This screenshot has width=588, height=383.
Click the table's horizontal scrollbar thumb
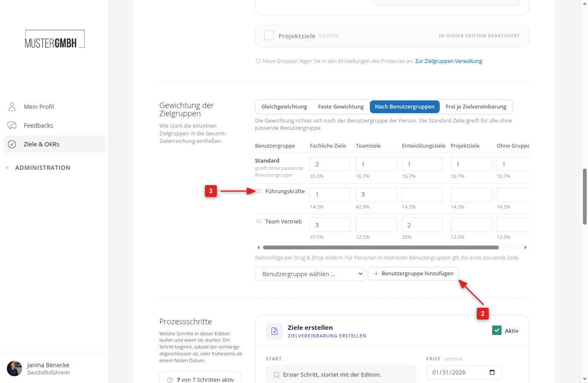pos(381,247)
